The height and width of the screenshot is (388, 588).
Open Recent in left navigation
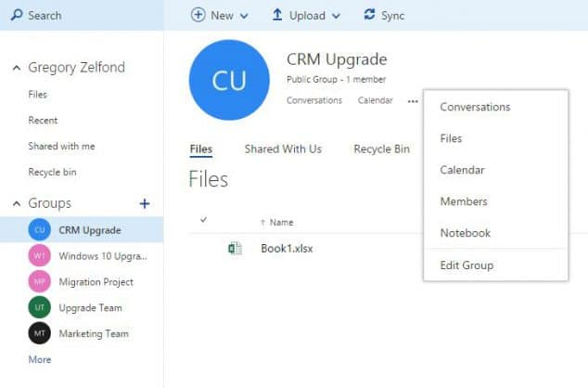tap(43, 121)
